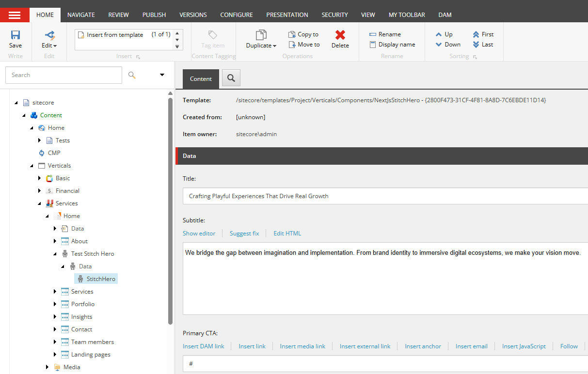The height and width of the screenshot is (374, 588).
Task: Collapse the Verticals tree node
Action: click(x=32, y=165)
